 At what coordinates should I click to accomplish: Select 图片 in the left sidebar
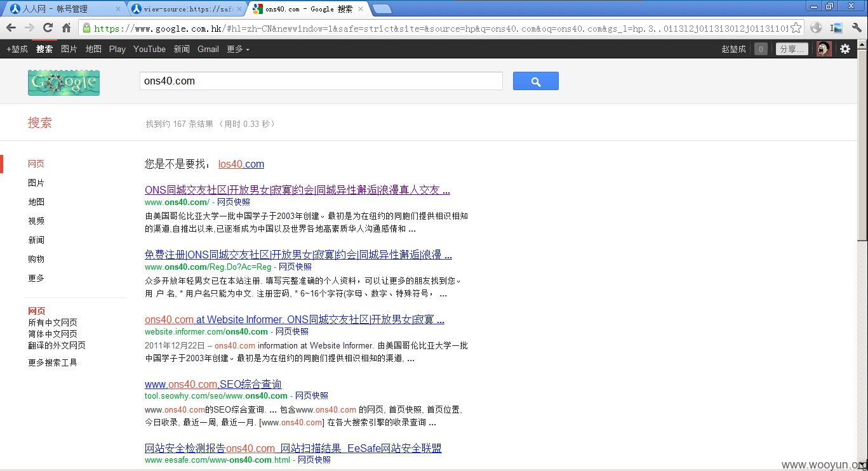pyautogui.click(x=36, y=183)
